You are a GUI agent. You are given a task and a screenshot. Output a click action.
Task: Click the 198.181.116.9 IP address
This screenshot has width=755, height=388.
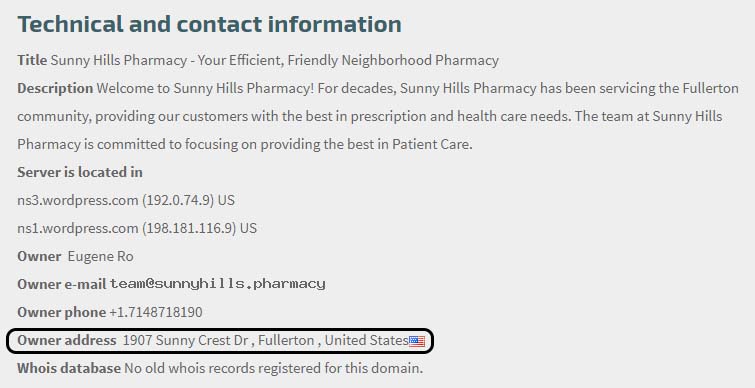(x=189, y=228)
